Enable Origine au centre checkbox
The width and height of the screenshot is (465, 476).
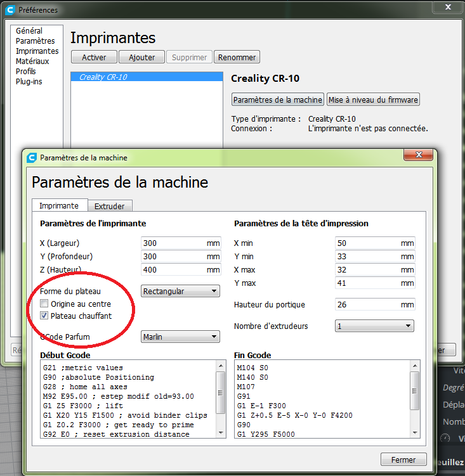click(44, 303)
